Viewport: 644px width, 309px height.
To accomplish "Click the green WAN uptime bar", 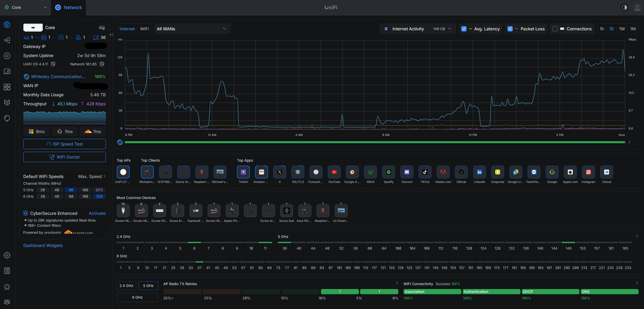I will point(375,142).
